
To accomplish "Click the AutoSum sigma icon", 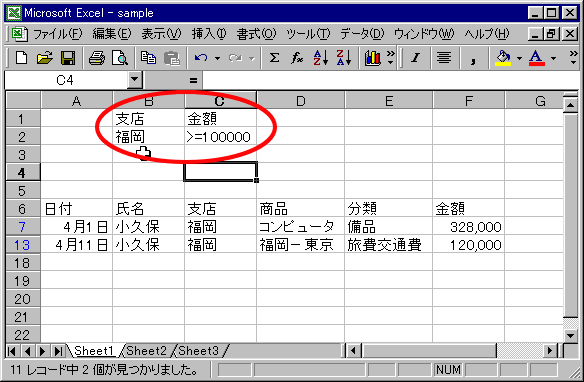I will pyautogui.click(x=274, y=58).
